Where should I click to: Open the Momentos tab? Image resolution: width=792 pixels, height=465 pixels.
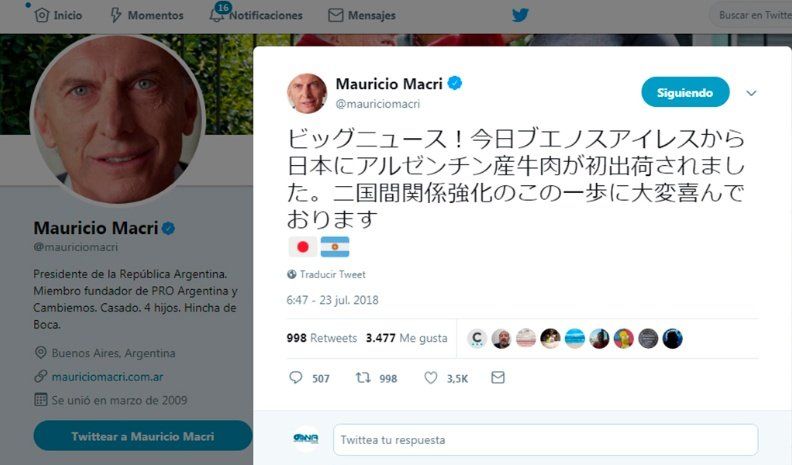point(147,15)
